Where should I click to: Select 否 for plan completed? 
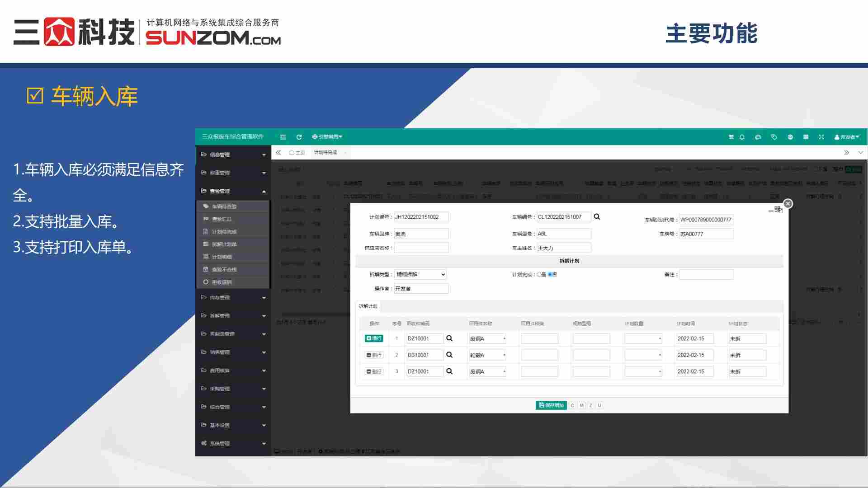tap(550, 275)
